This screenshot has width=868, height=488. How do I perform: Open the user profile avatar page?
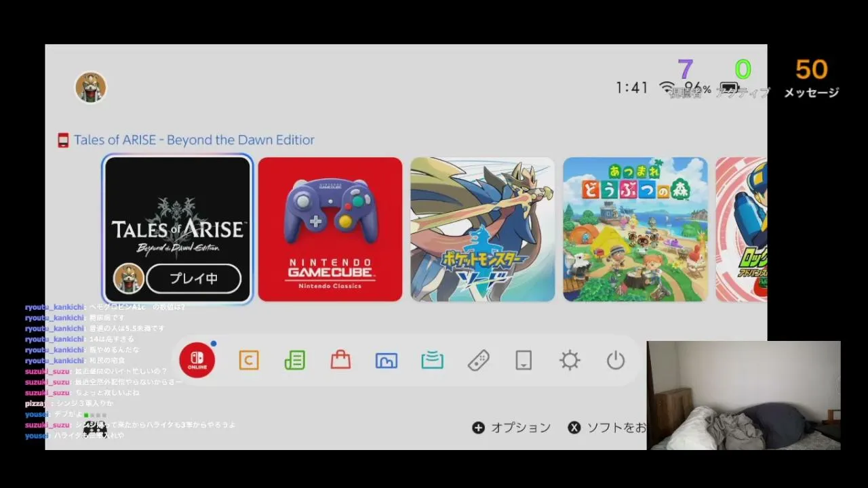pos(90,87)
